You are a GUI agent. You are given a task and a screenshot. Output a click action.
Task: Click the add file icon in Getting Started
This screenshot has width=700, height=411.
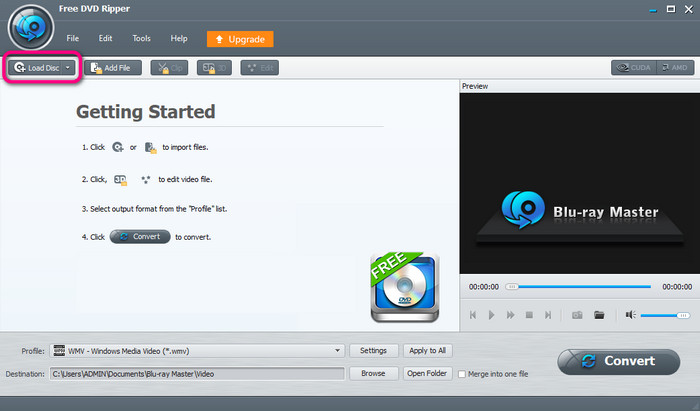(x=150, y=147)
